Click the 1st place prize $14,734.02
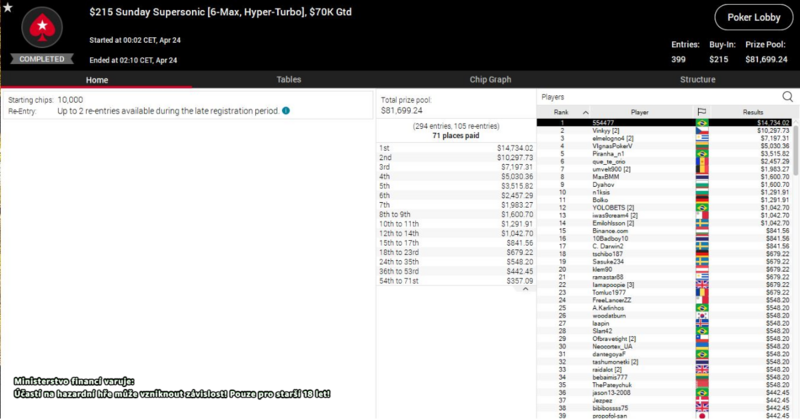The height and width of the screenshot is (419, 800). tap(515, 148)
